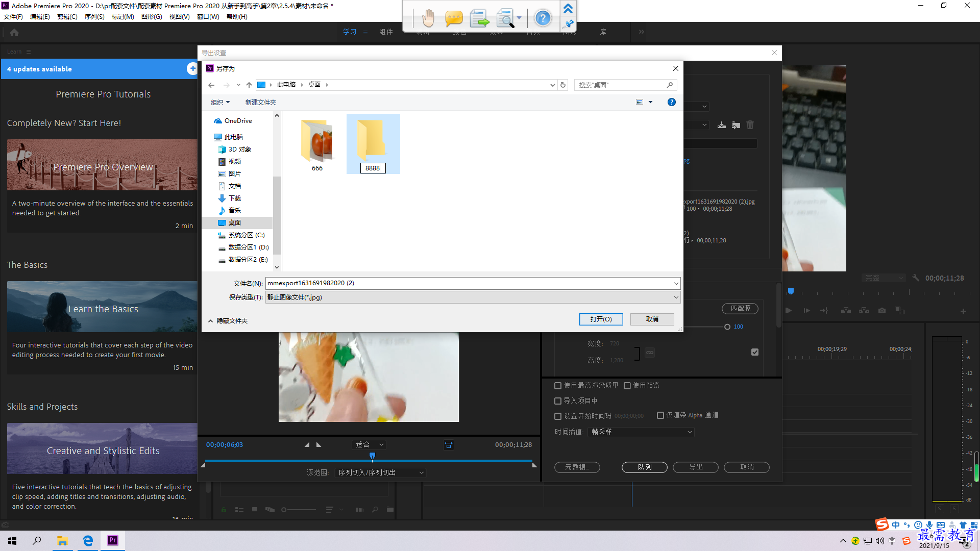Select the 666 folder thumbnail
Viewport: 980px width, 551px height.
coord(317,144)
